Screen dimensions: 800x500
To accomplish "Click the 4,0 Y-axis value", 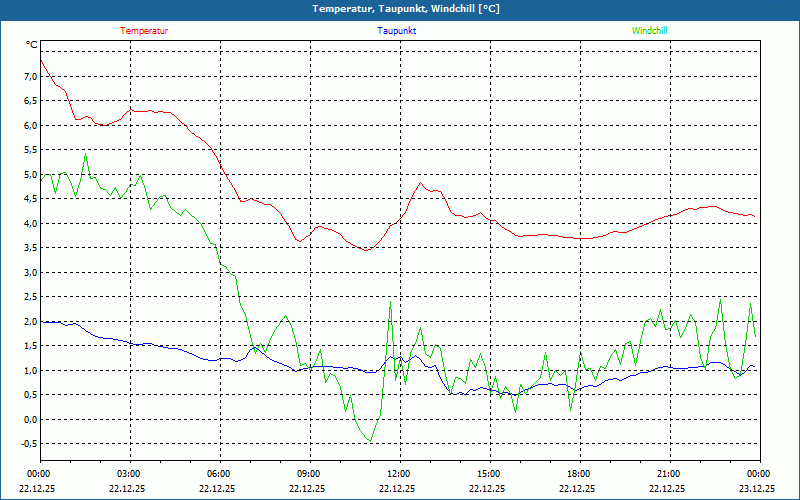I will click(31, 223).
